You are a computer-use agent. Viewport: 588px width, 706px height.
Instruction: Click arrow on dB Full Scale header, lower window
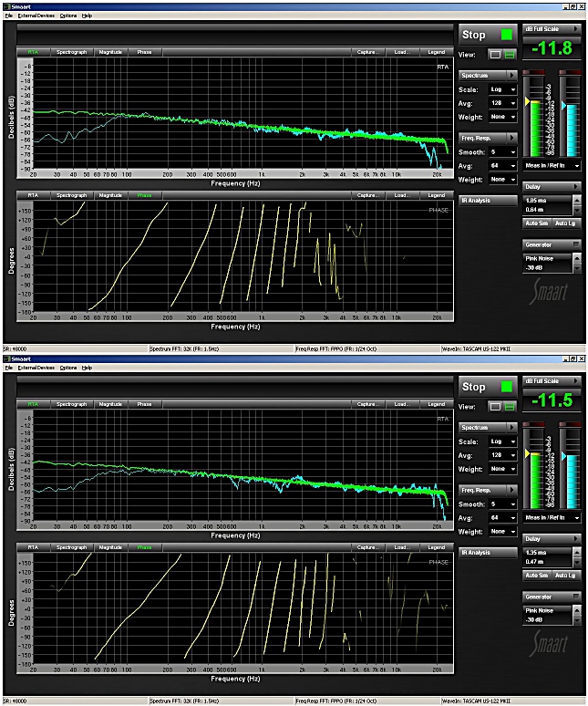coord(575,381)
